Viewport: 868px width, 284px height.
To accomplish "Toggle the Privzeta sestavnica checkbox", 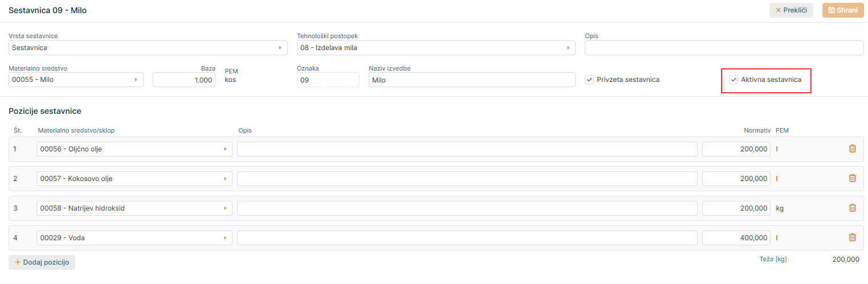I will click(589, 80).
